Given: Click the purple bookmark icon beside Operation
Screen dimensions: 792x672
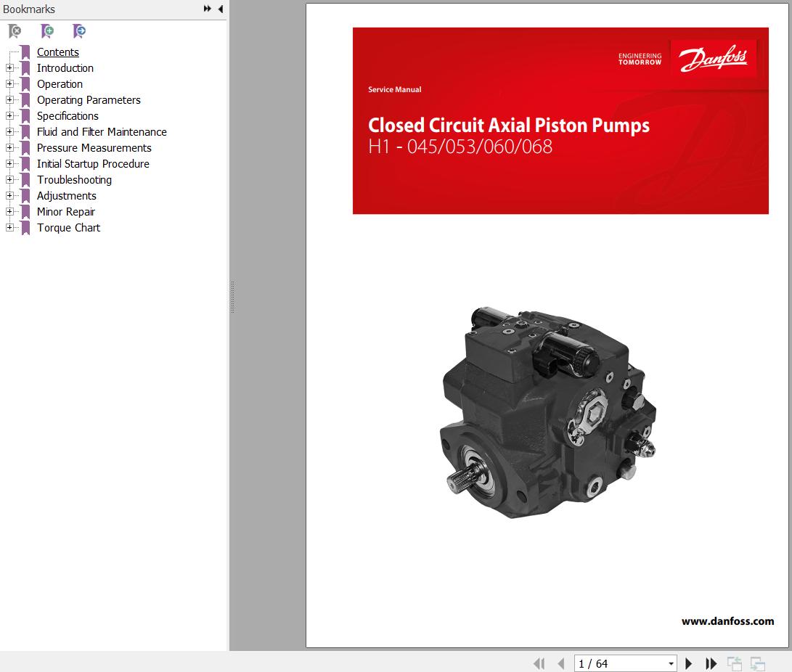Looking at the screenshot, I should 25,84.
